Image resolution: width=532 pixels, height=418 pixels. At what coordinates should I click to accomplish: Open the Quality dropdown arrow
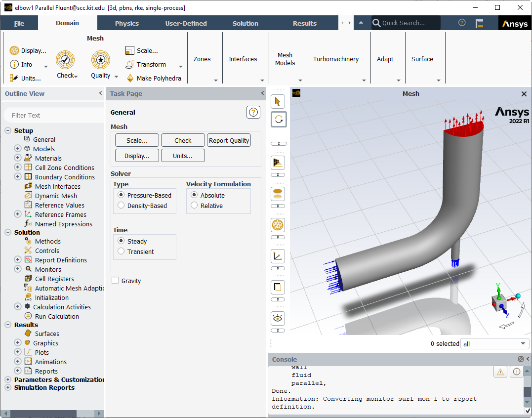[x=116, y=77]
